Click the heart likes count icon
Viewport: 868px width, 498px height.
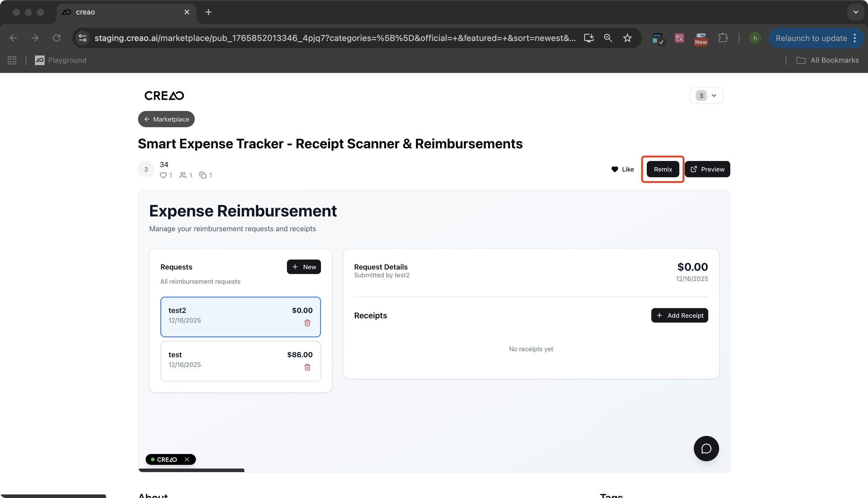coord(163,175)
